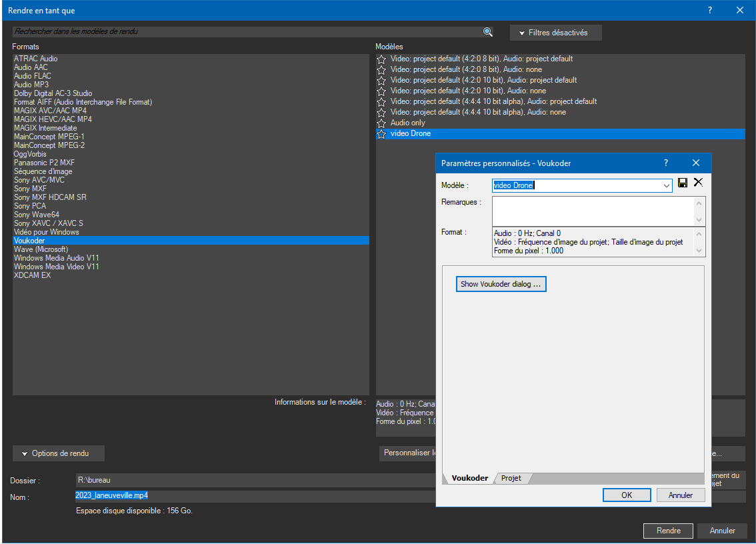
Task: Switch to the Projet tab
Action: click(511, 478)
